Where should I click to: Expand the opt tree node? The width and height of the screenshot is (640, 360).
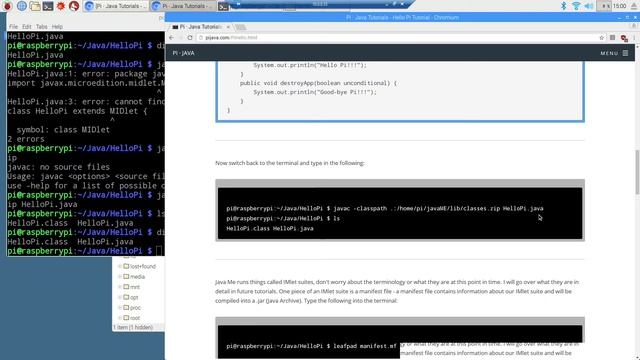(x=120, y=297)
